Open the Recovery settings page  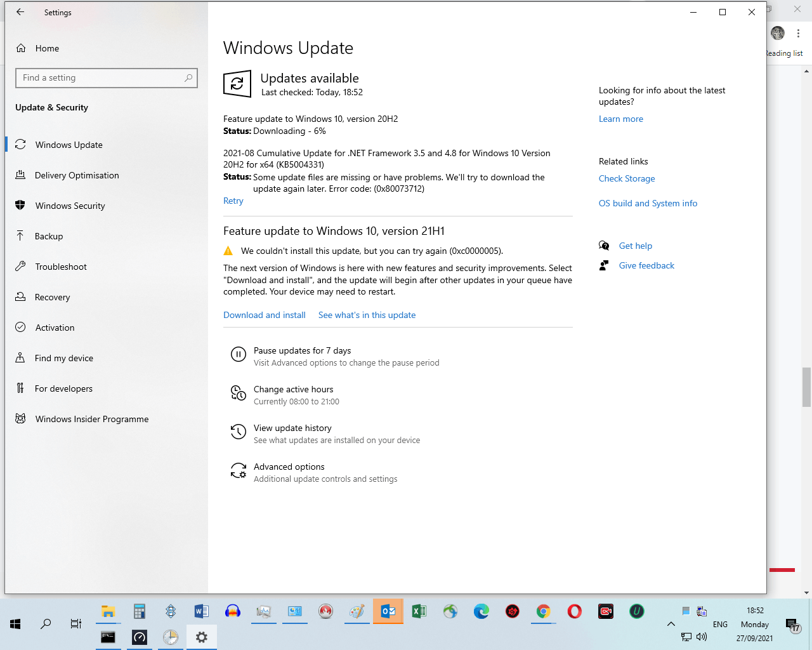point(107,297)
